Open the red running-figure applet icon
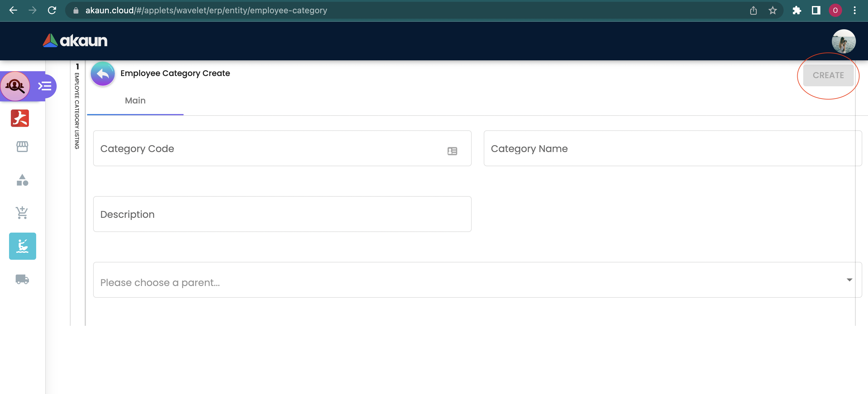Screen dimensions: 868x394 pos(20,118)
